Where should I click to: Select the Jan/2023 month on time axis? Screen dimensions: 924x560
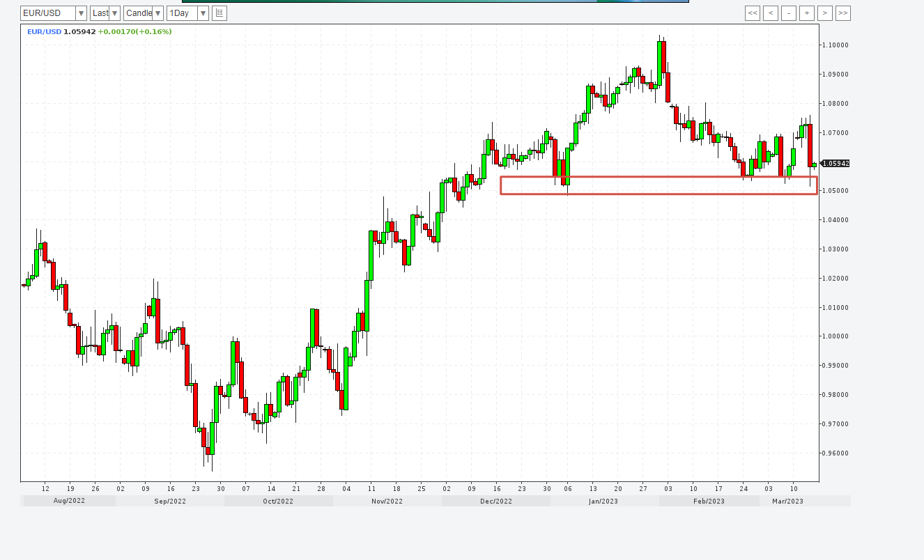point(603,501)
